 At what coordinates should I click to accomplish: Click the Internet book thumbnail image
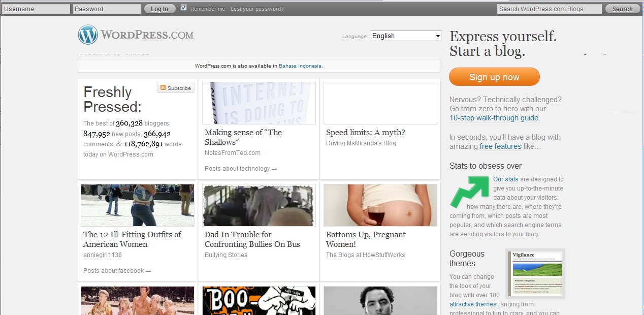259,103
